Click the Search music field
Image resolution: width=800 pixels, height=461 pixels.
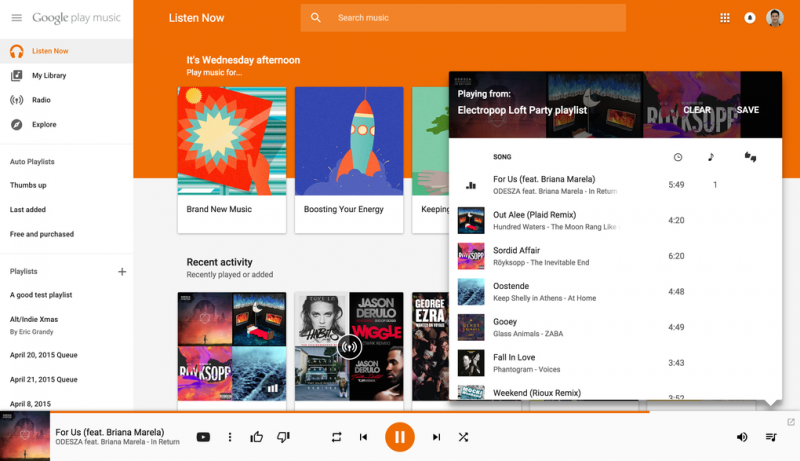[463, 18]
